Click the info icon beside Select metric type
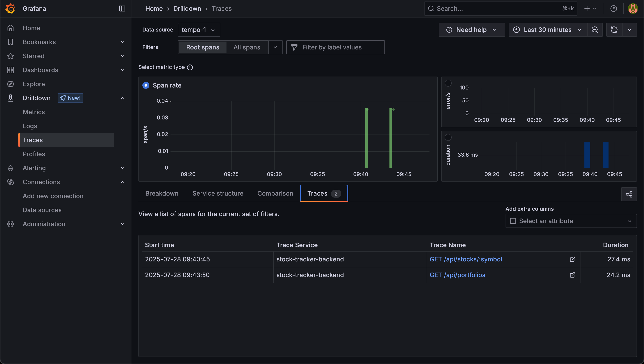The width and height of the screenshot is (644, 364). click(x=190, y=67)
